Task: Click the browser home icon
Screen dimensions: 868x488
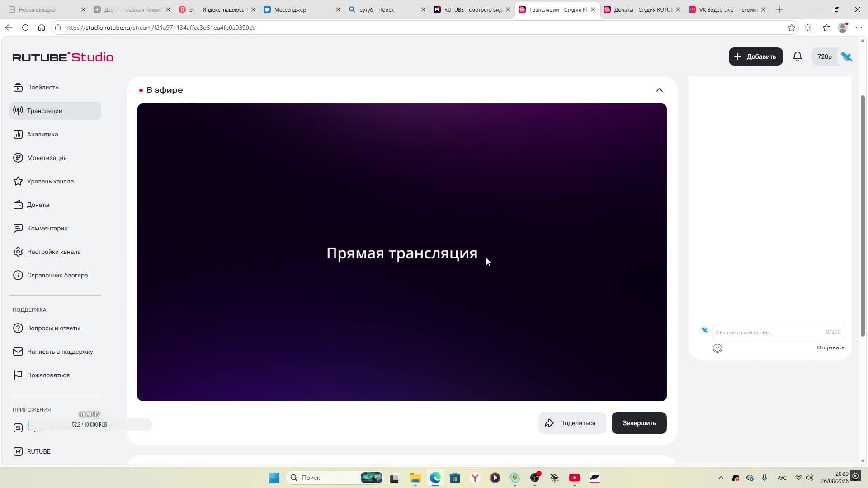Action: point(42,28)
